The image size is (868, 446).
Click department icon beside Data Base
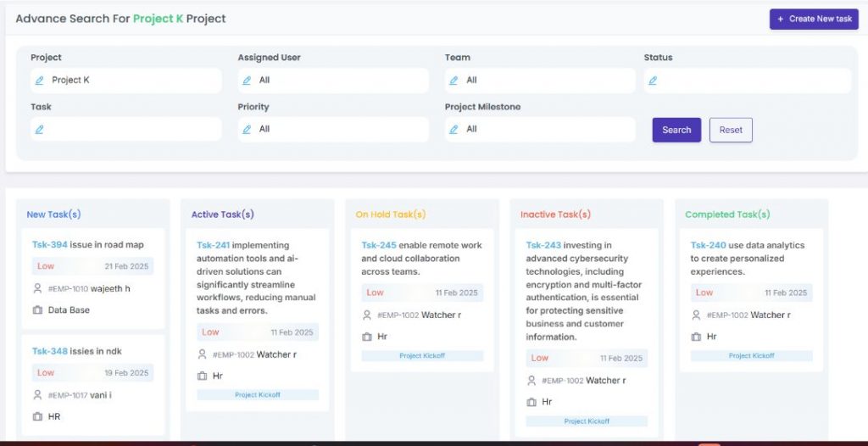click(x=37, y=310)
